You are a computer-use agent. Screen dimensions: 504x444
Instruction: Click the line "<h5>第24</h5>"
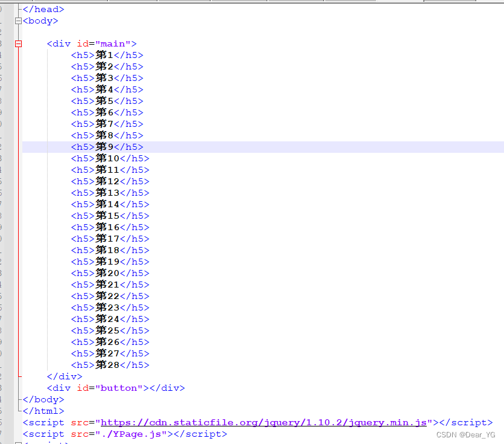(x=110, y=319)
